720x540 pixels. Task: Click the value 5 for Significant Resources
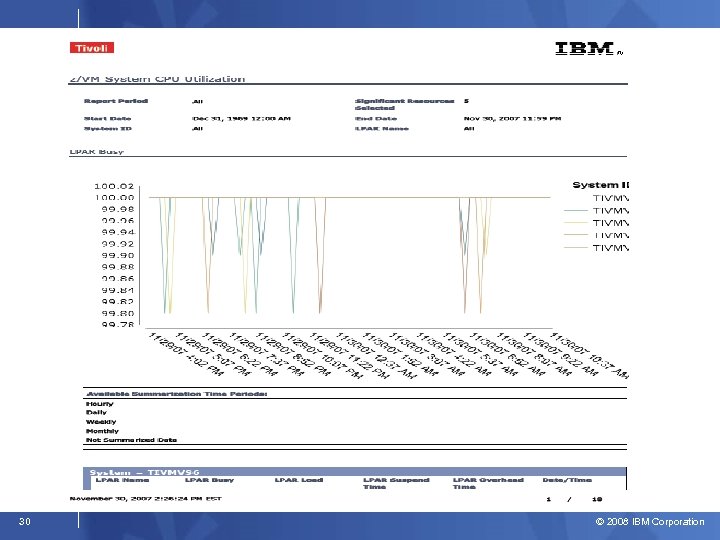[x=466, y=101]
